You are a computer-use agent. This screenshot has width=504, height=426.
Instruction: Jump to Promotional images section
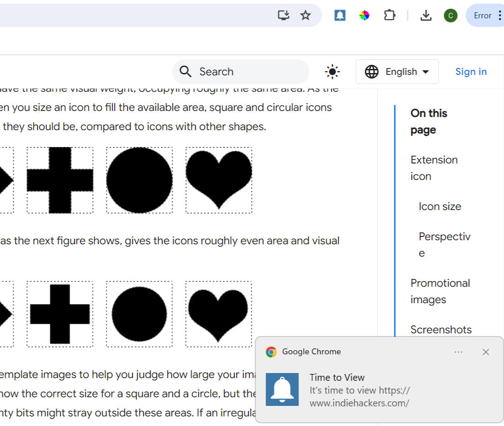tap(440, 291)
